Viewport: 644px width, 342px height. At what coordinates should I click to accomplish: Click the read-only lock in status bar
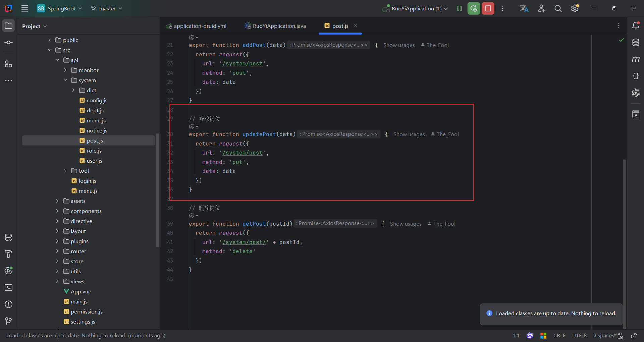[634, 336]
